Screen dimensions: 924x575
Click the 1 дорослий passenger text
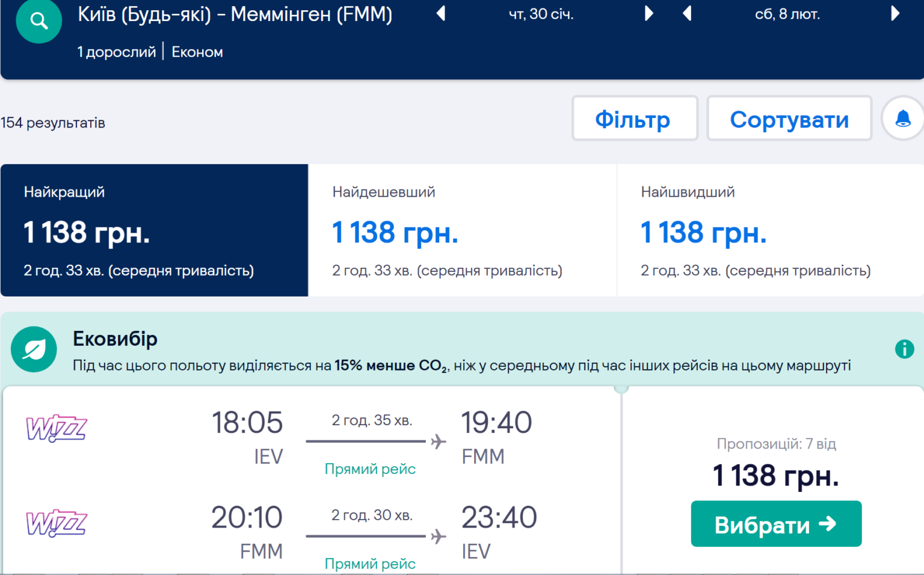pos(117,52)
